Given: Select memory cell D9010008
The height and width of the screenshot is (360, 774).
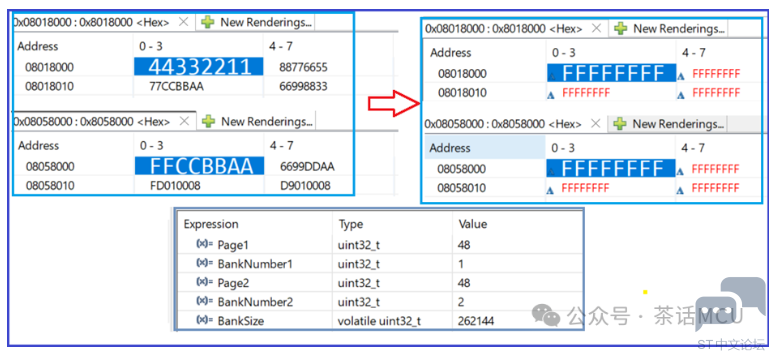Looking at the screenshot, I should 305,186.
